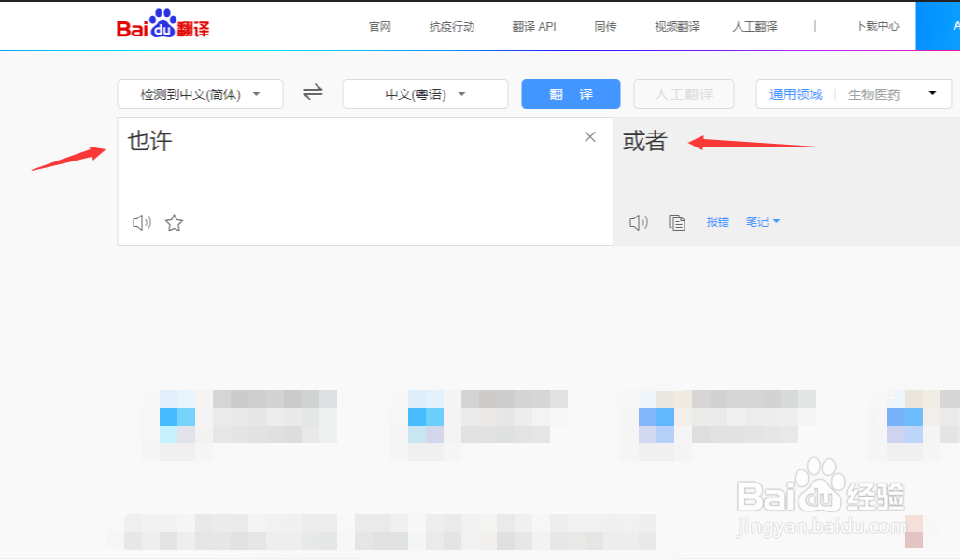Play audio for the Cantonese result
Viewport: 960px width, 560px height.
click(639, 221)
